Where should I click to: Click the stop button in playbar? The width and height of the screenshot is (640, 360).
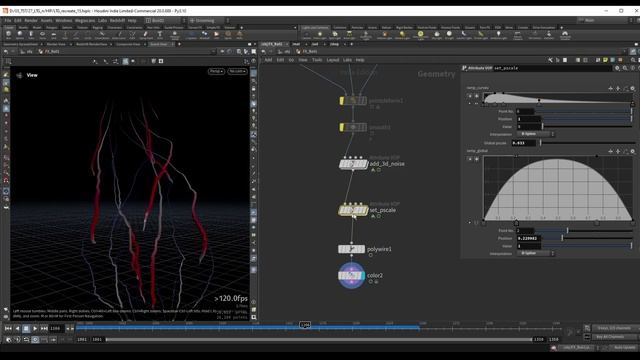point(26,328)
